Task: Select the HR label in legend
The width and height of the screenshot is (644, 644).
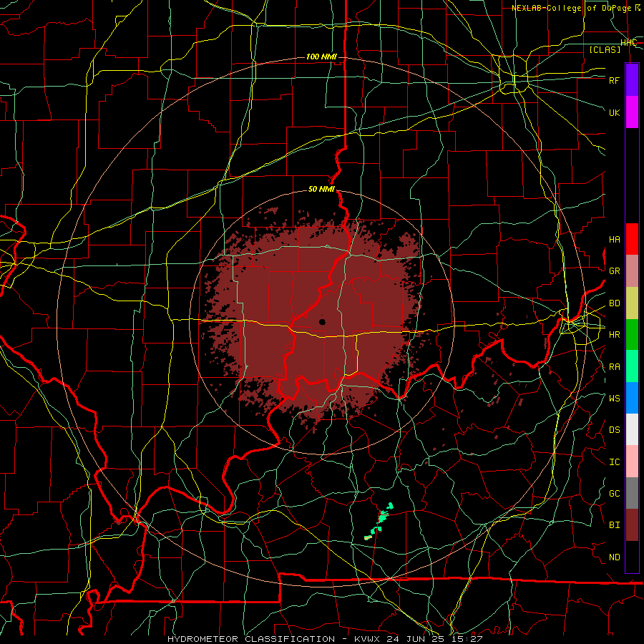Action: pos(614,335)
